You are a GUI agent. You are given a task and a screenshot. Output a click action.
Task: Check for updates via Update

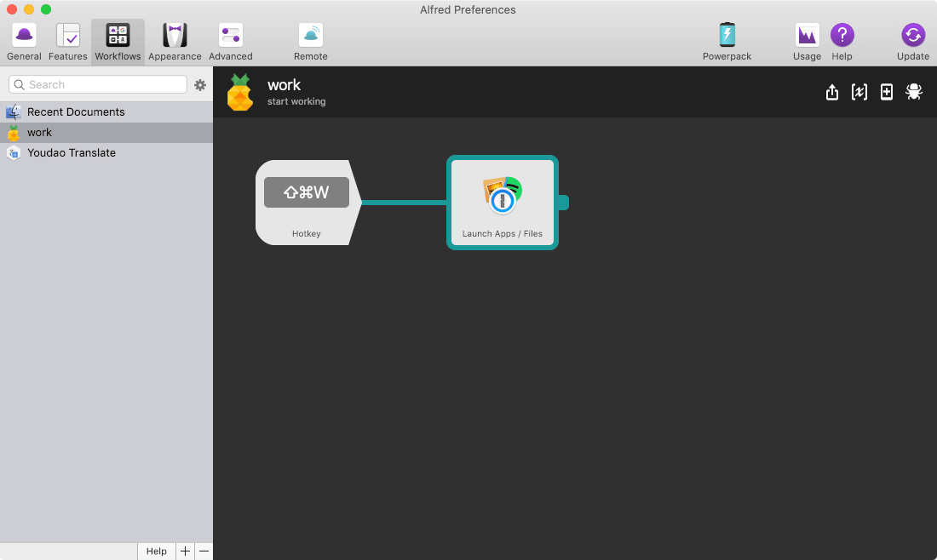pos(913,42)
